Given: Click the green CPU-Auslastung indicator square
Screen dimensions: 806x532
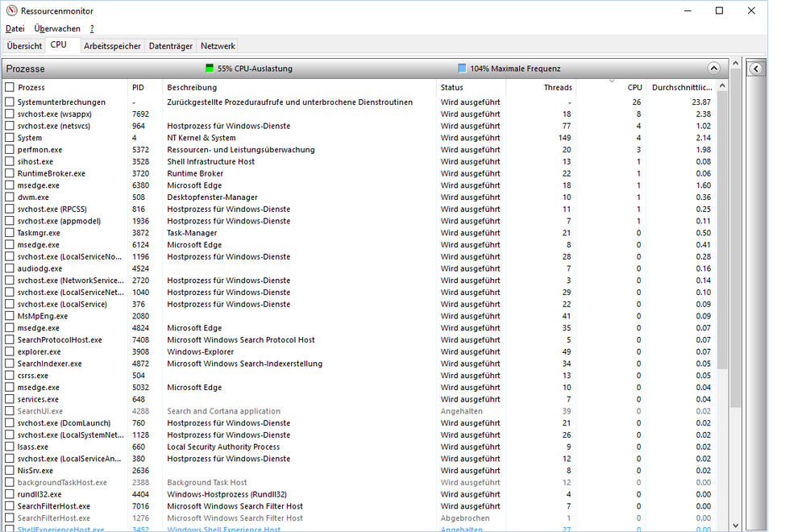Looking at the screenshot, I should click(210, 69).
